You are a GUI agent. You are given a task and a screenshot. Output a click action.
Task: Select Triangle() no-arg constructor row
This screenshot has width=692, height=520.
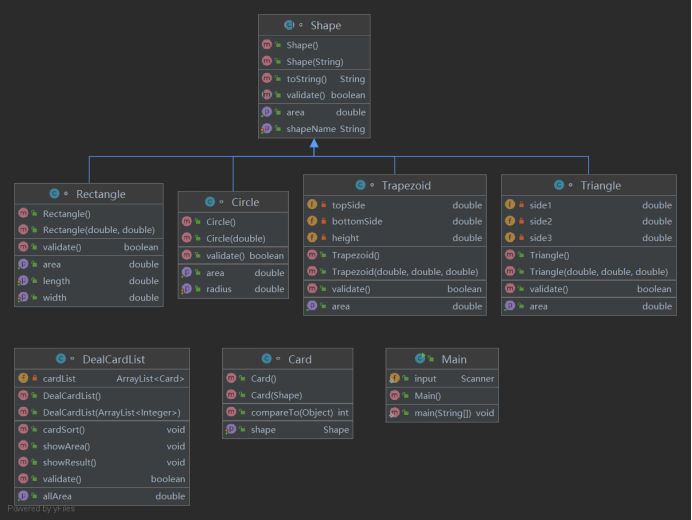589,255
